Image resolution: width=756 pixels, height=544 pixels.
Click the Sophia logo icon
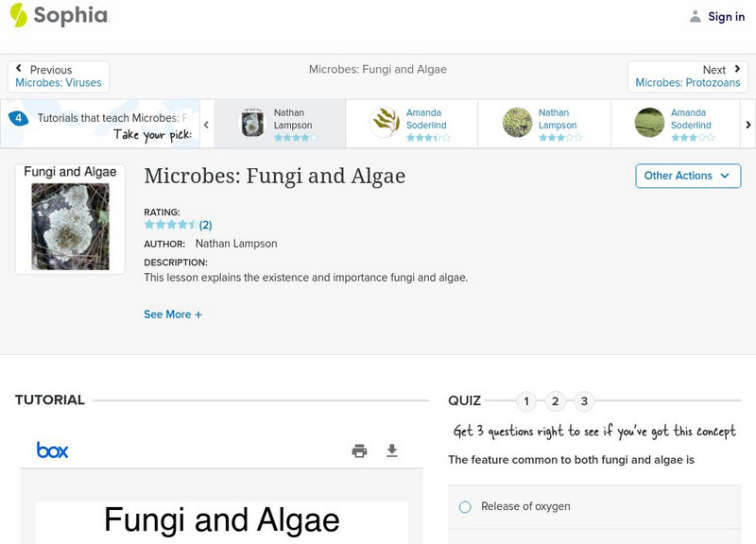(x=18, y=15)
